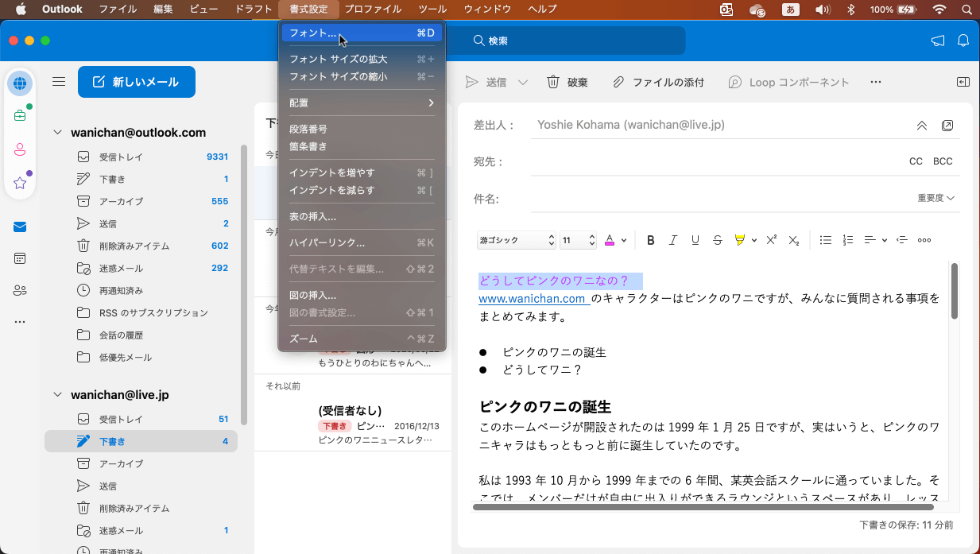Click the yellow highlight color icon
This screenshot has width=980, height=554.
(740, 240)
